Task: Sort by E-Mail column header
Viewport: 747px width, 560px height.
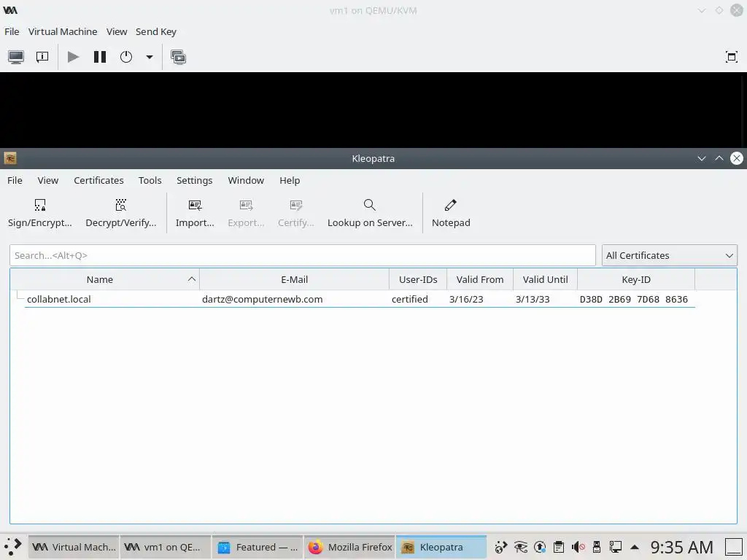Action: point(295,279)
